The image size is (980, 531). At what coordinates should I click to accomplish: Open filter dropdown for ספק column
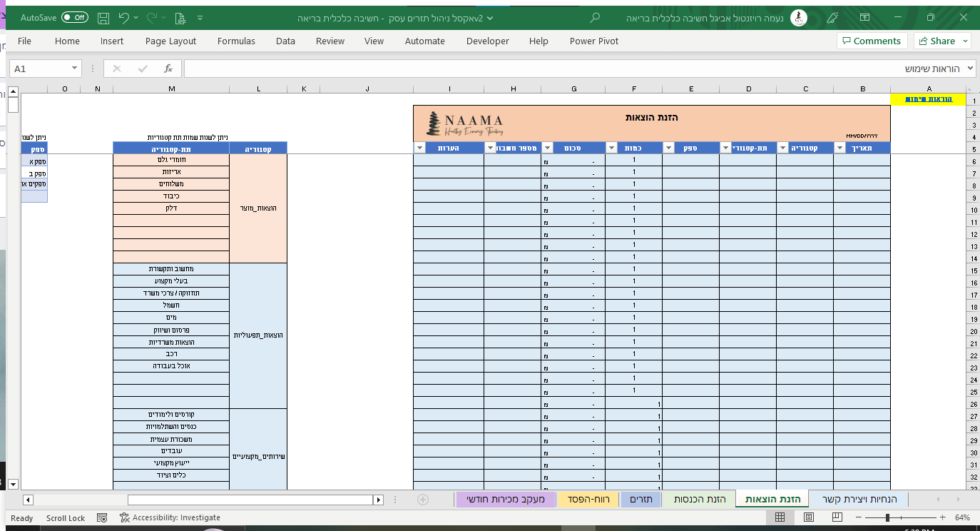point(669,148)
